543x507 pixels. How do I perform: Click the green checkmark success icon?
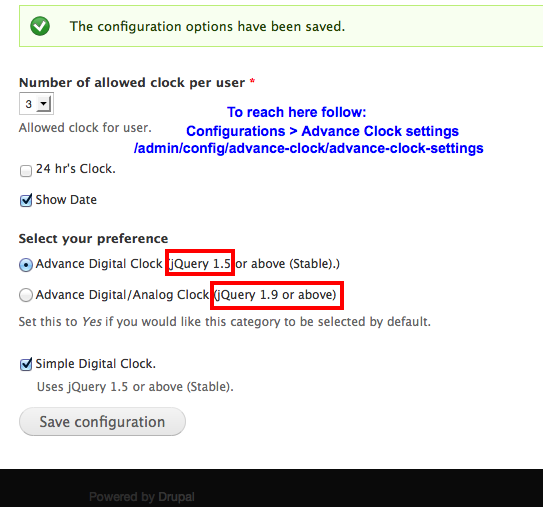coord(40,26)
